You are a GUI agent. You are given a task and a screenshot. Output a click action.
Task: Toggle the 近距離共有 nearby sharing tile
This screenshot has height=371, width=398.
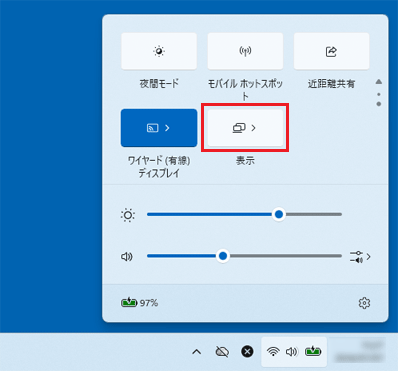(x=331, y=51)
